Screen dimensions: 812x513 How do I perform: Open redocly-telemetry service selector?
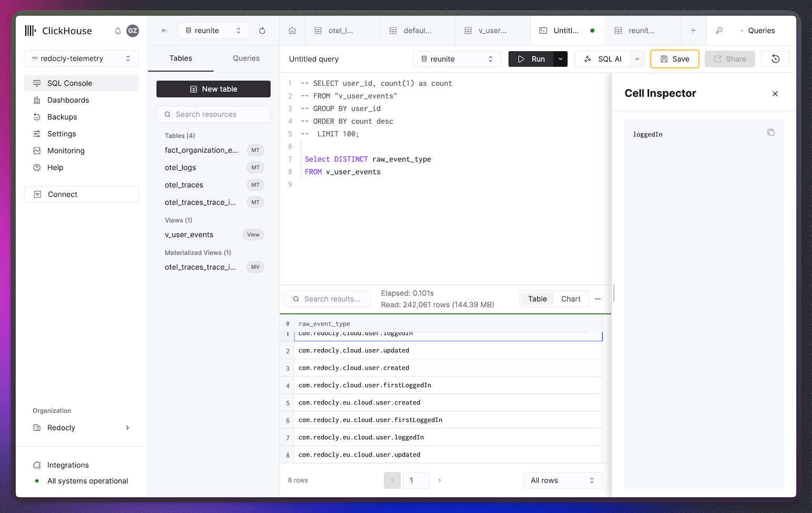[x=82, y=58]
